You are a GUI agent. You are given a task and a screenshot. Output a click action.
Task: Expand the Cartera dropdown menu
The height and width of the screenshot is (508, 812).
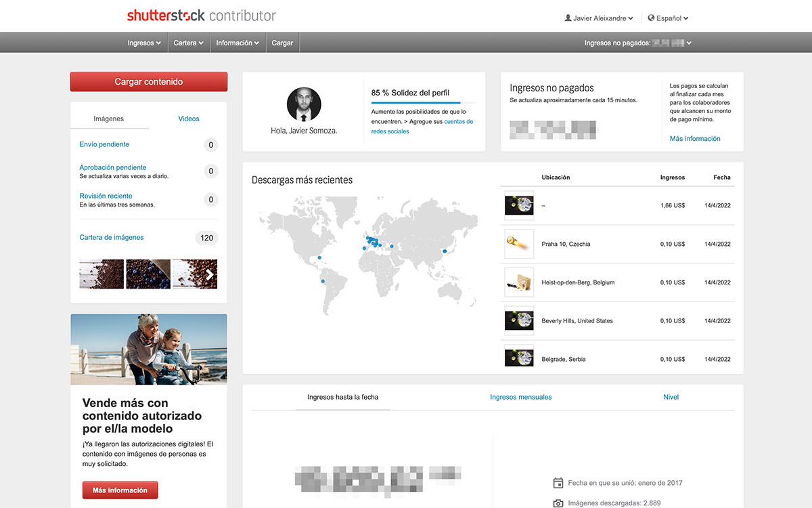[188, 43]
